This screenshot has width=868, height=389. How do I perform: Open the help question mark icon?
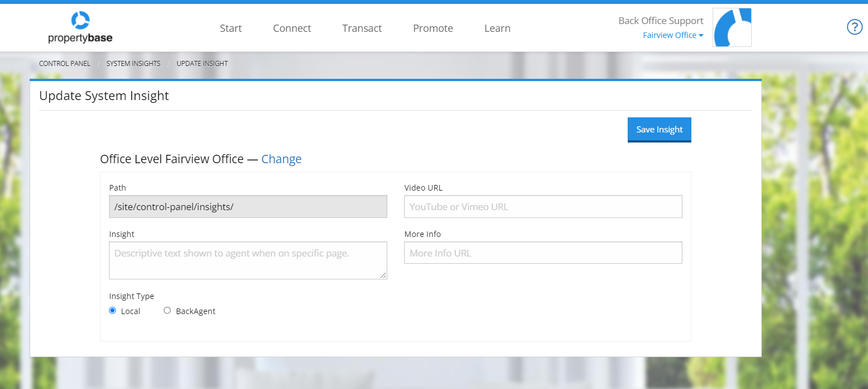[x=854, y=27]
